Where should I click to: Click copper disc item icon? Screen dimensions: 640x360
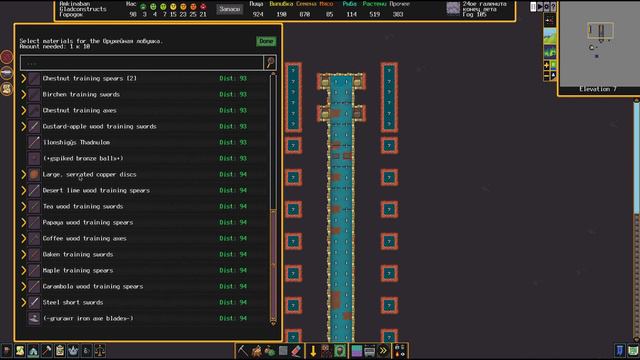point(34,174)
